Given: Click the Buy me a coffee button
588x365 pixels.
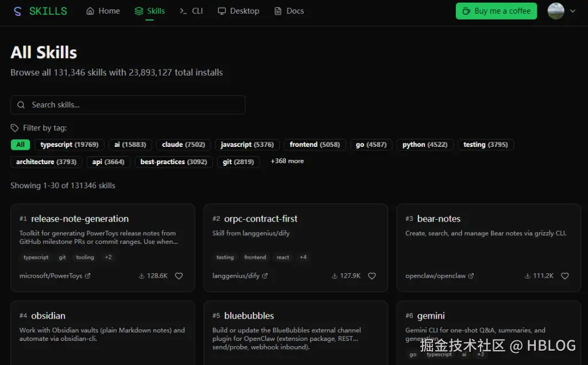Looking at the screenshot, I should coord(496,11).
